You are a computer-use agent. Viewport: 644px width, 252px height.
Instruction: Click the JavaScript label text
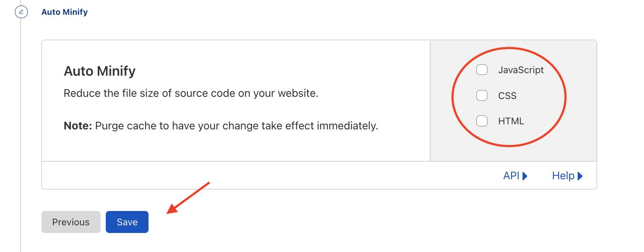point(521,70)
